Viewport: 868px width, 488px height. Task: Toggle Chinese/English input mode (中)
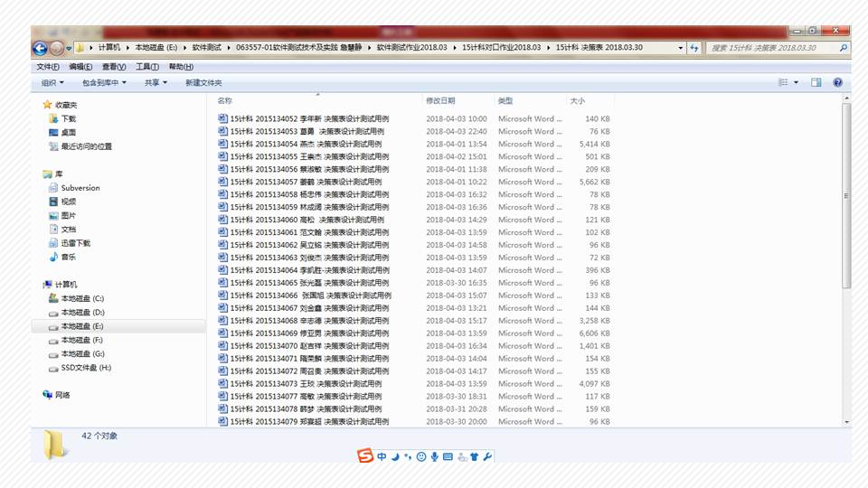382,456
